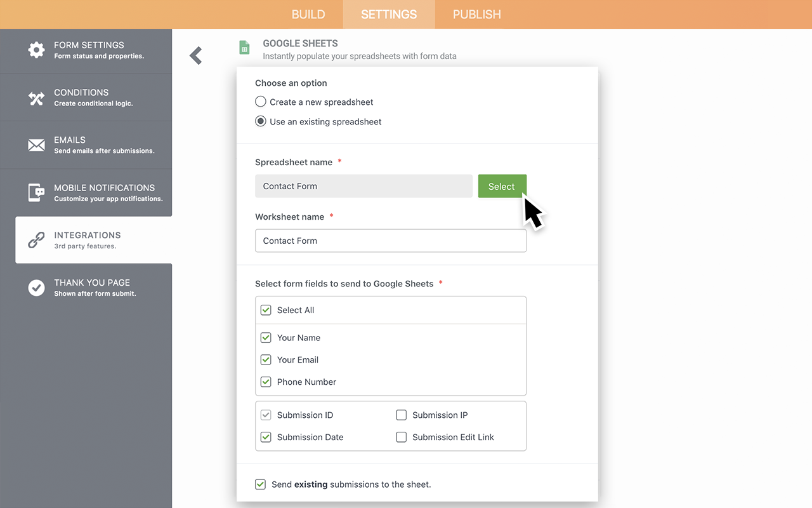Uncheck the Your Email field
Screen dimensions: 812x508
tap(266, 359)
